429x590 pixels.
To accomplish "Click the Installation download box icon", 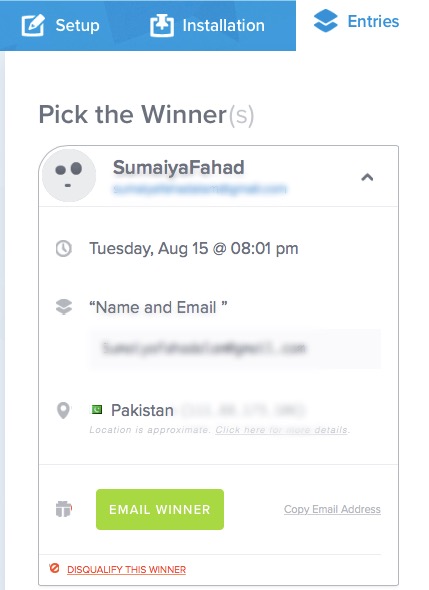I will [x=162, y=25].
